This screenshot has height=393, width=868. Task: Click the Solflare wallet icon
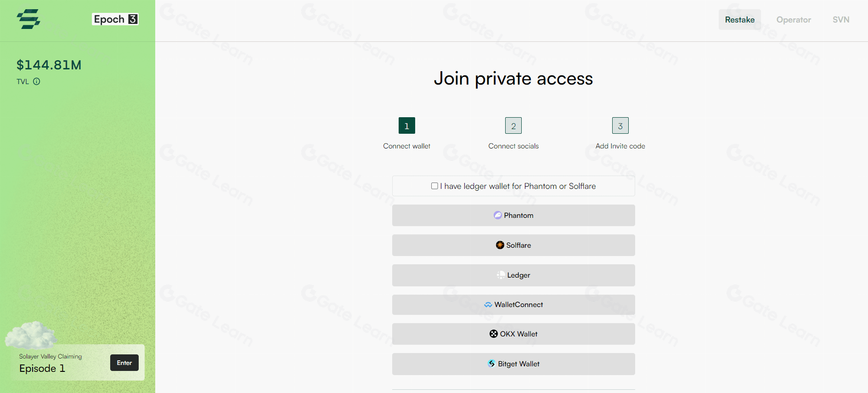click(500, 245)
